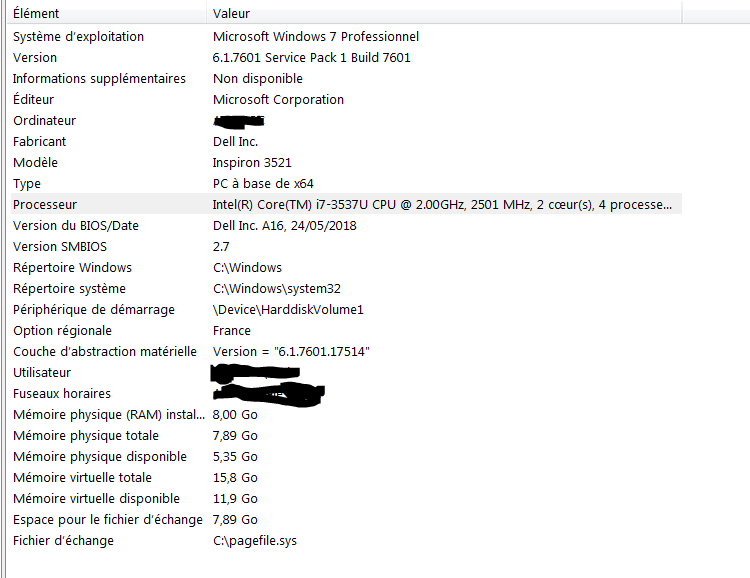Select value 2.7 in the SMBIOS row
750x578 pixels.
(x=221, y=247)
